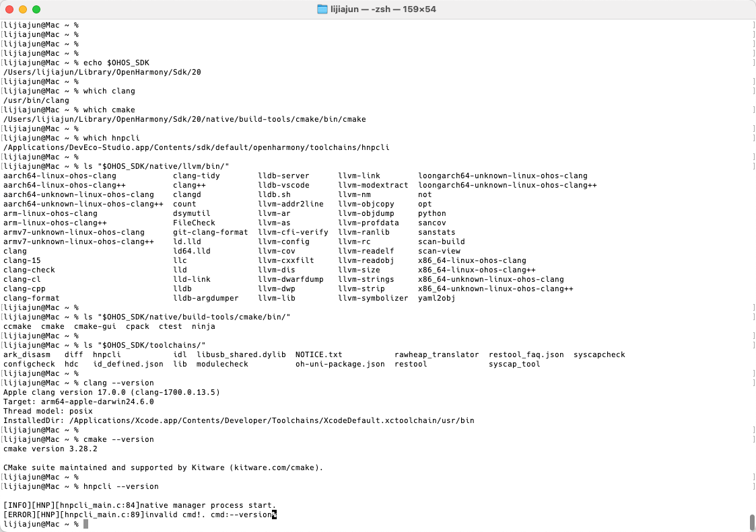Click 'x86_64-unknown-linux-ohos-clang++' entry
This screenshot has height=532, width=756.
(496, 289)
